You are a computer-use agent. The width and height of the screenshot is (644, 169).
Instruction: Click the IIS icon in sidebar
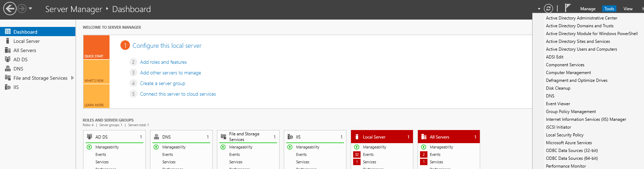[x=8, y=87]
